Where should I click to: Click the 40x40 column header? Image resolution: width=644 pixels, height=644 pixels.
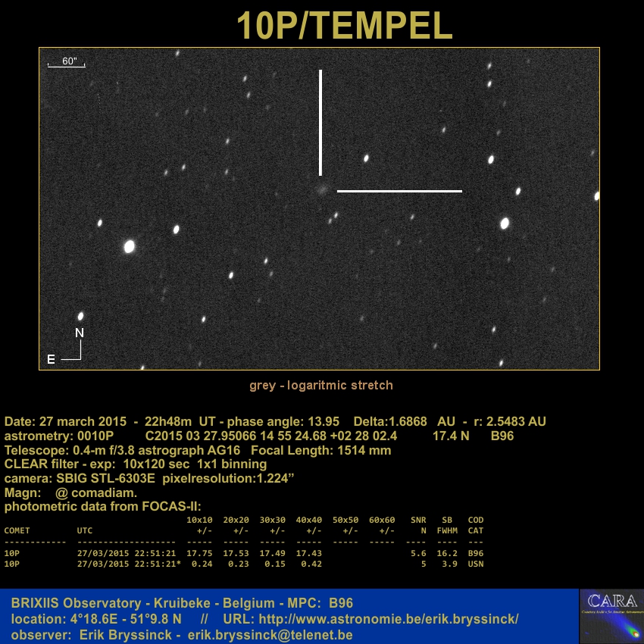coord(309,520)
